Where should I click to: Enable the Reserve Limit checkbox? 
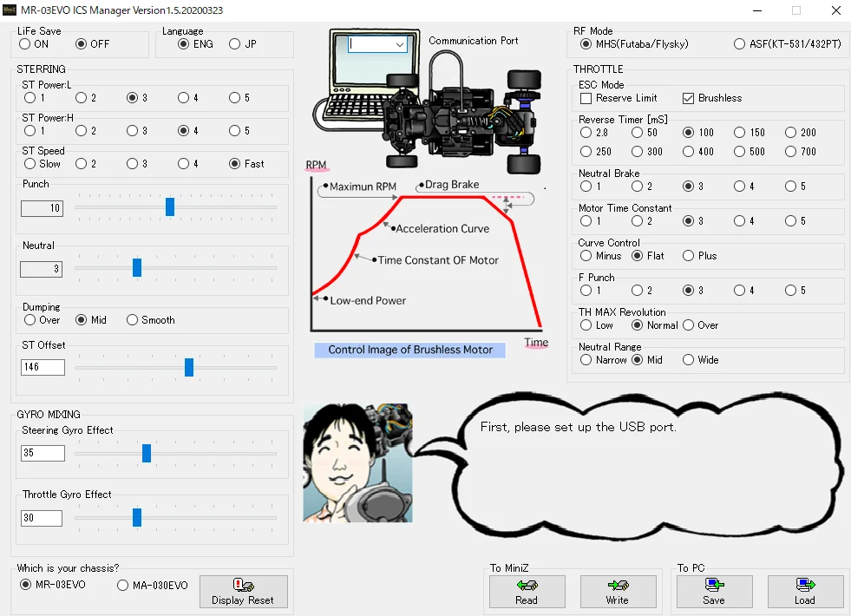click(x=586, y=99)
